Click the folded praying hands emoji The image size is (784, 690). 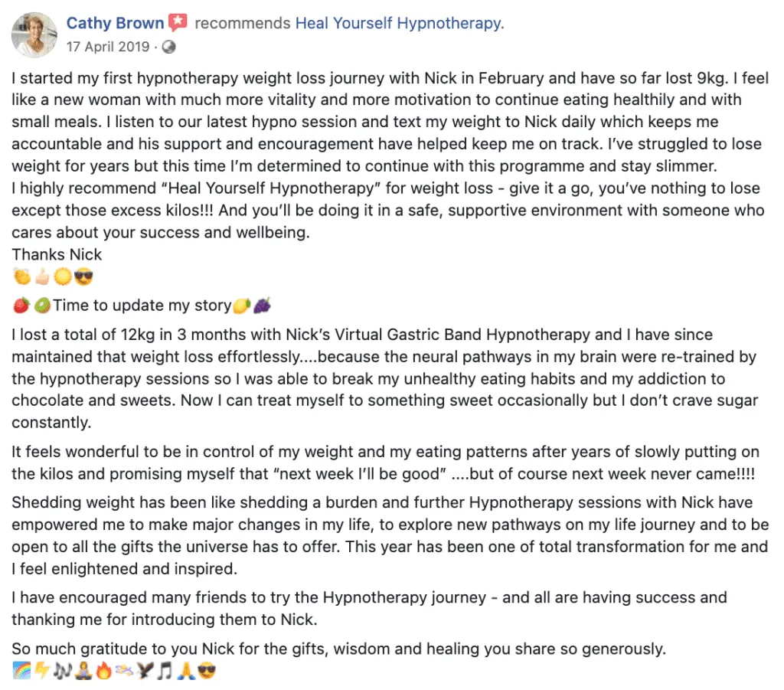point(185,671)
